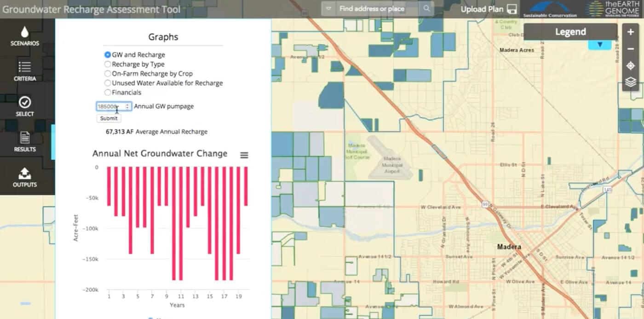This screenshot has height=319, width=644.
Task: Click the Criteria label in sidebar
Action: [x=25, y=79]
